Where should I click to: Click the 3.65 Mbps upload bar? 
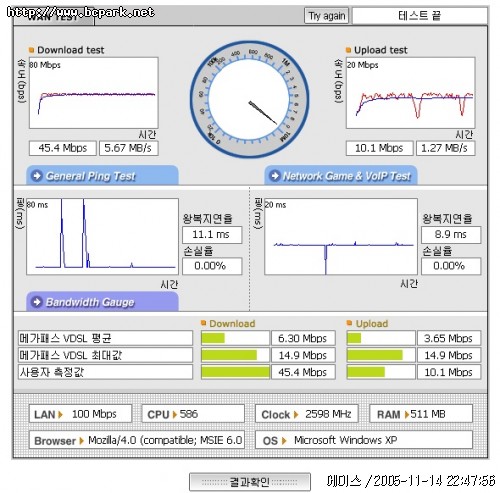pyautogui.click(x=381, y=338)
